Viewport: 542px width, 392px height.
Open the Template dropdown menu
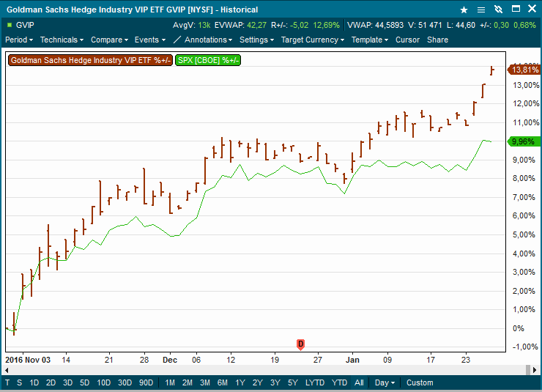click(x=370, y=40)
